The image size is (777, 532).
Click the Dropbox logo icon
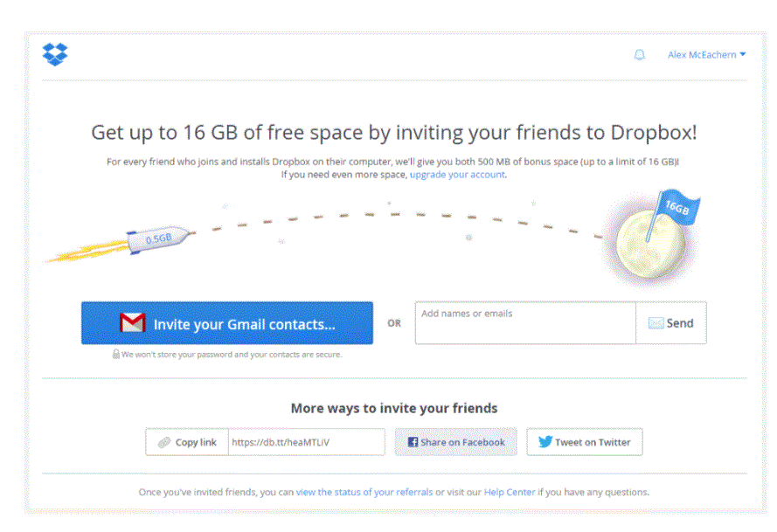pyautogui.click(x=55, y=54)
